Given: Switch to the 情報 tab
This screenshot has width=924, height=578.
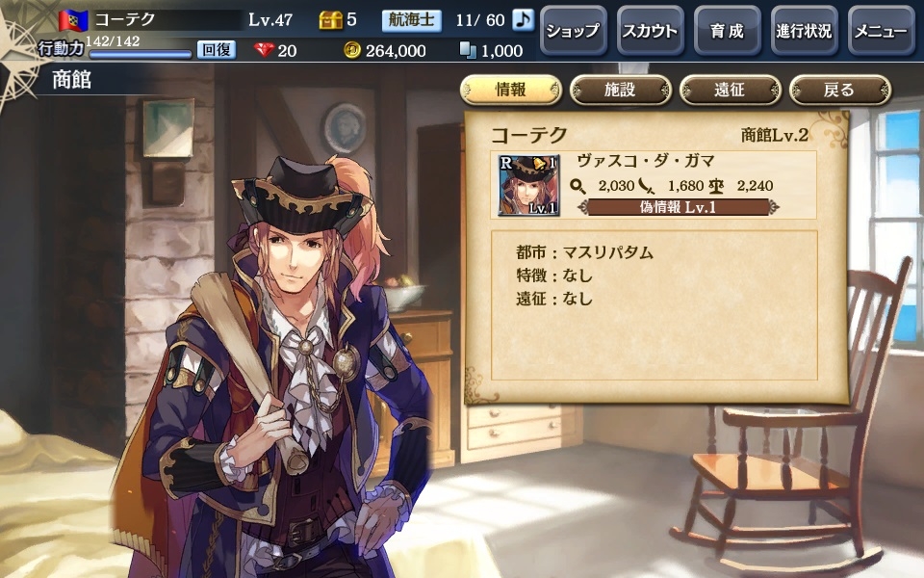Looking at the screenshot, I should pos(510,90).
